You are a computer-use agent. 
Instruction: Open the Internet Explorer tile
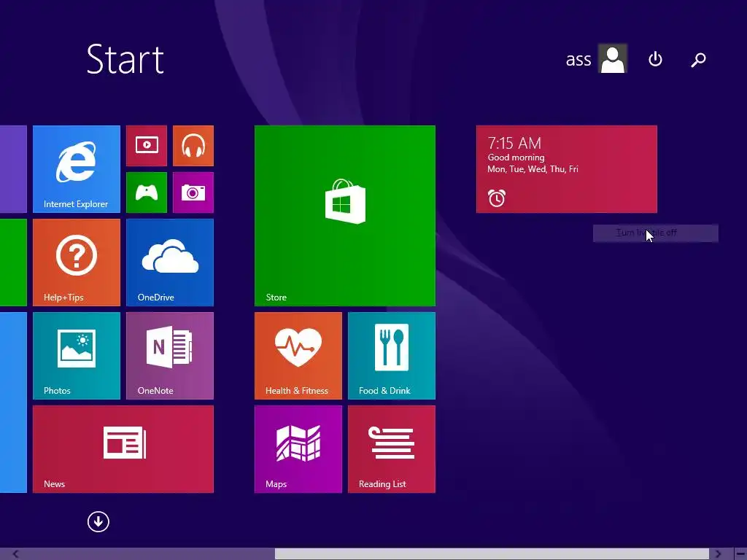[76, 169]
